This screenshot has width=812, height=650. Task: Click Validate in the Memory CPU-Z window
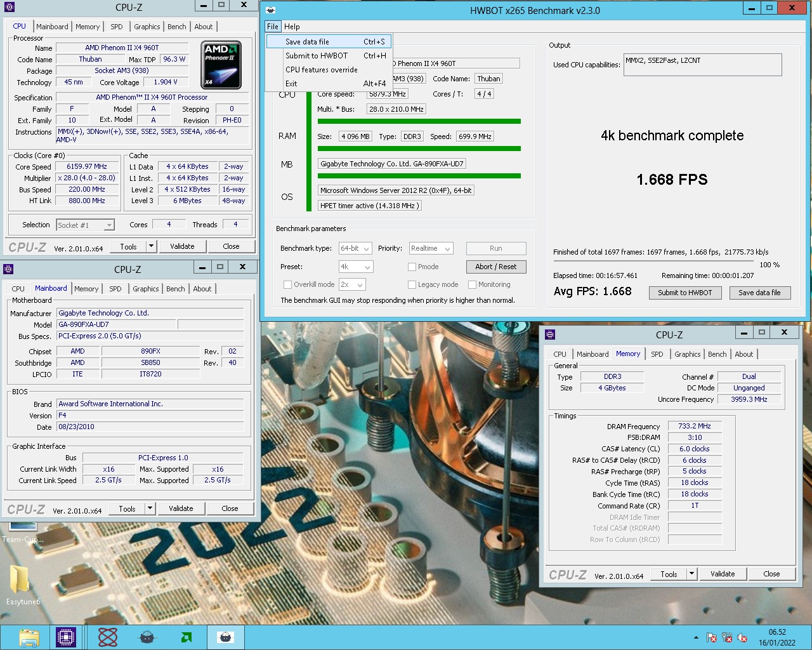pos(723,574)
